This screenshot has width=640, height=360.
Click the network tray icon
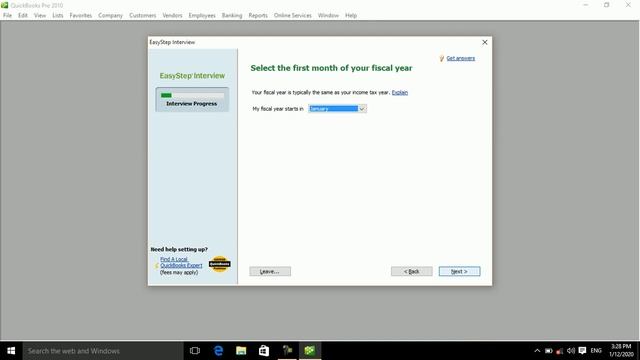[x=560, y=351]
